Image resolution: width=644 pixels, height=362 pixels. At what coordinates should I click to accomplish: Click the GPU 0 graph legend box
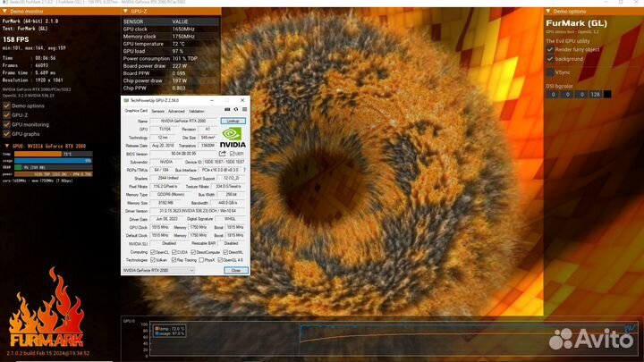tap(170, 332)
